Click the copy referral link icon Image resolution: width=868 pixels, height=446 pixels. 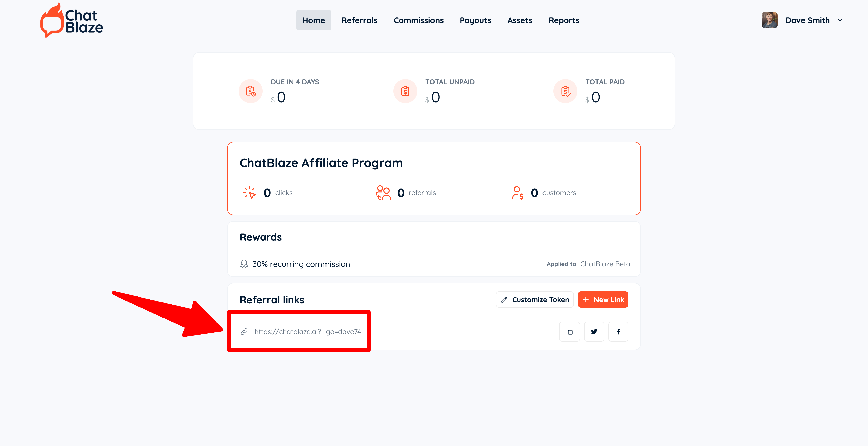pos(569,332)
